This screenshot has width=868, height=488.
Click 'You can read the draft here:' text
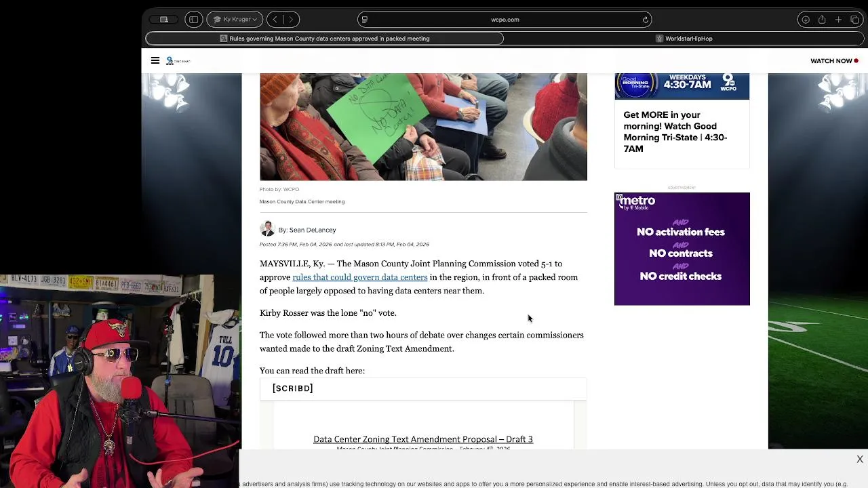click(312, 371)
